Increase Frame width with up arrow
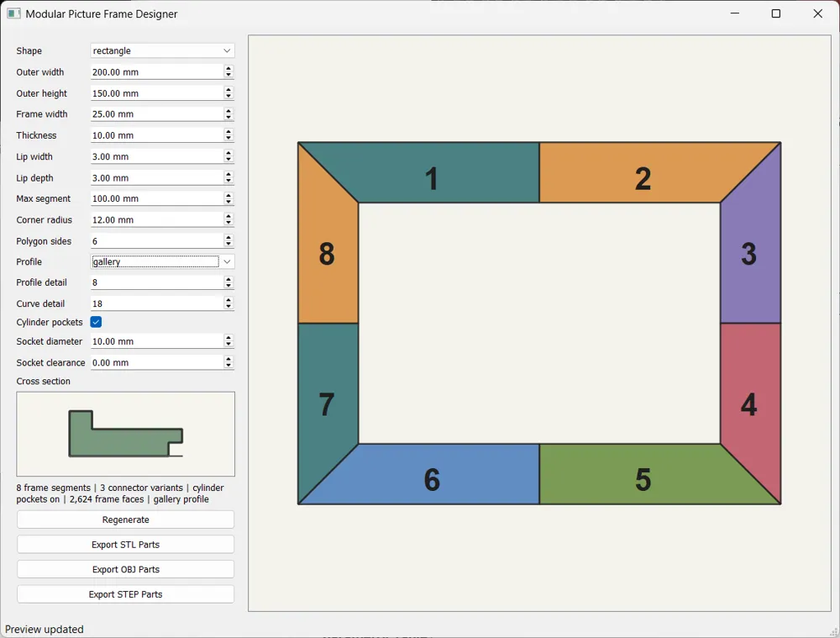The width and height of the screenshot is (840, 638). (228, 111)
